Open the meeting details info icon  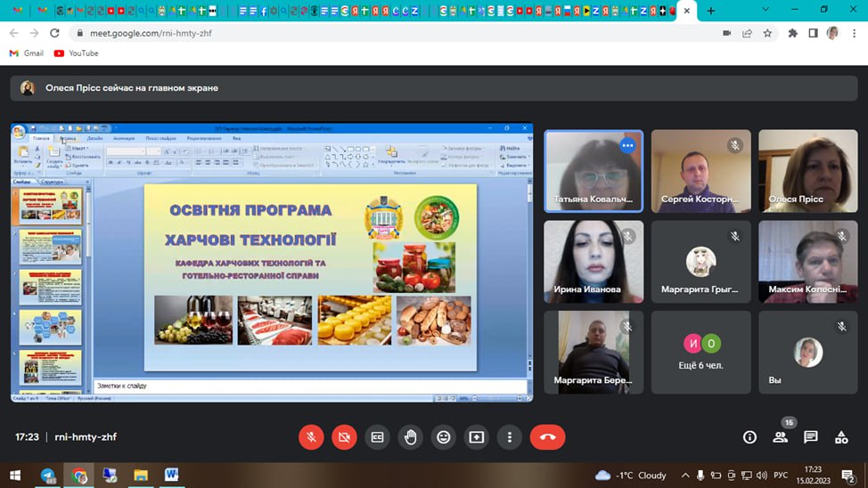coord(749,437)
